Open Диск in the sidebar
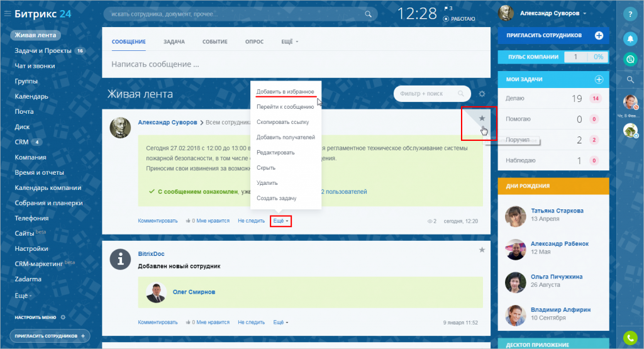Screen dimensions: 644x349 (22, 127)
